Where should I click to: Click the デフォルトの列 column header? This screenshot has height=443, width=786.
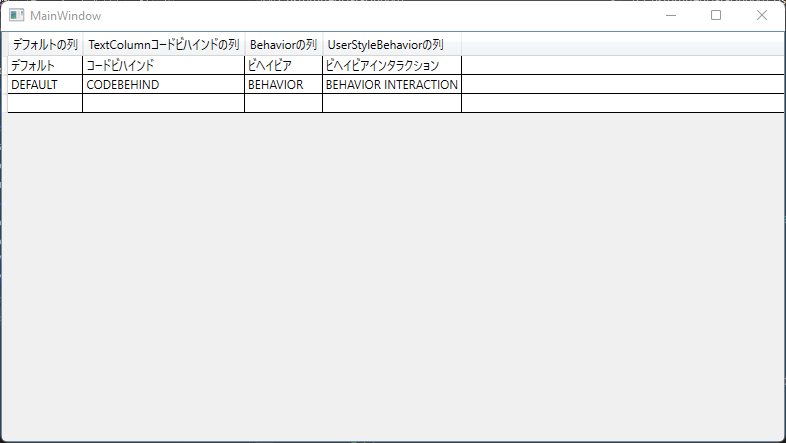45,45
